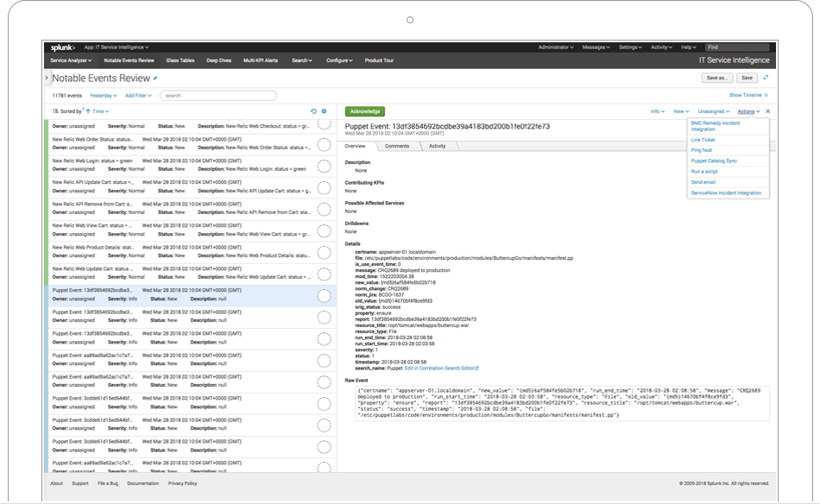820x504 pixels.
Task: Select the circle for New Relic Web Update Cart event
Action: coord(325,274)
